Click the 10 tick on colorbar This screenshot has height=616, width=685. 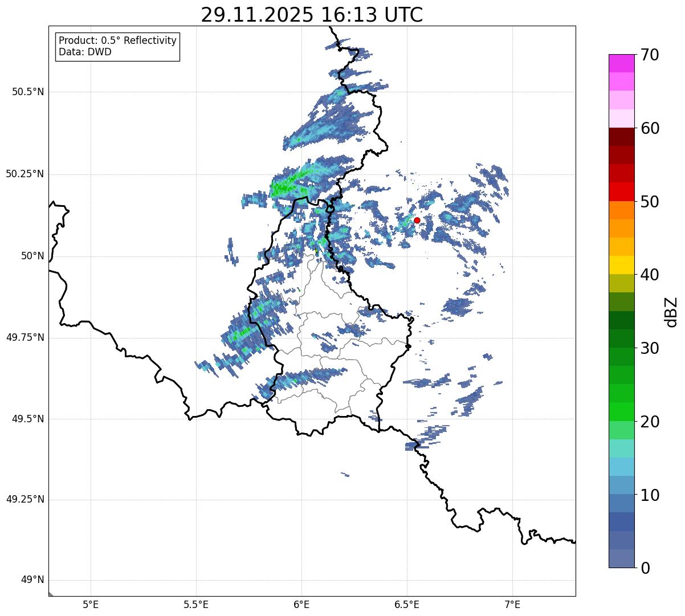(650, 495)
